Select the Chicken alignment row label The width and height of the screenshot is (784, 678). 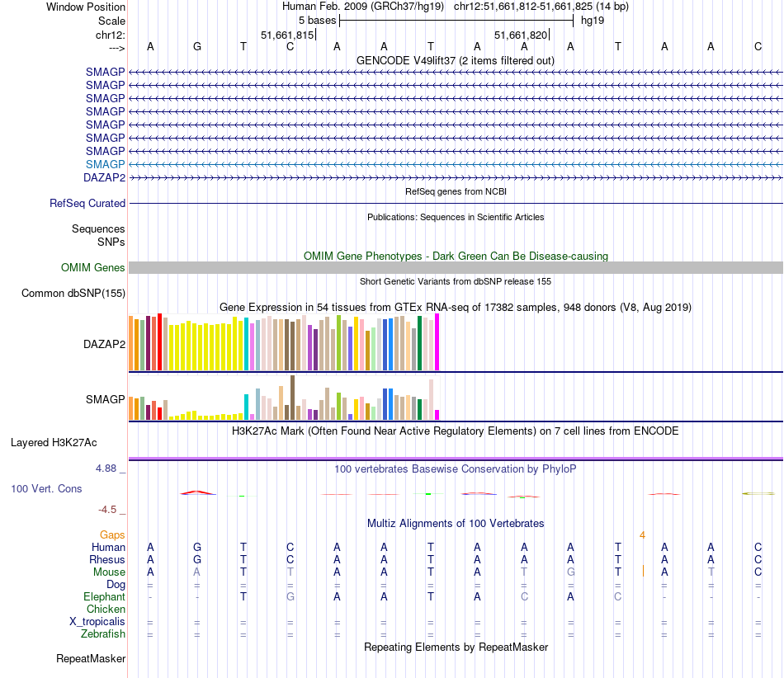(106, 609)
